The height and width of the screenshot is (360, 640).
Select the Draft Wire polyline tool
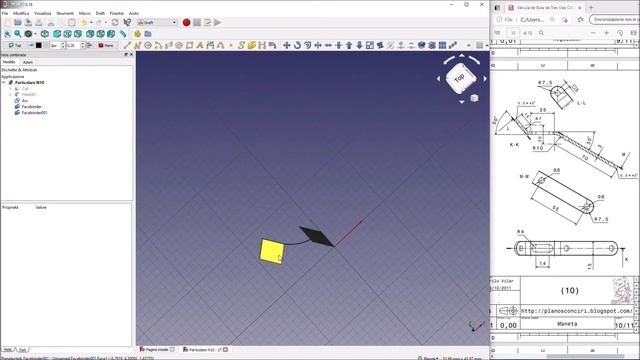coord(138,45)
